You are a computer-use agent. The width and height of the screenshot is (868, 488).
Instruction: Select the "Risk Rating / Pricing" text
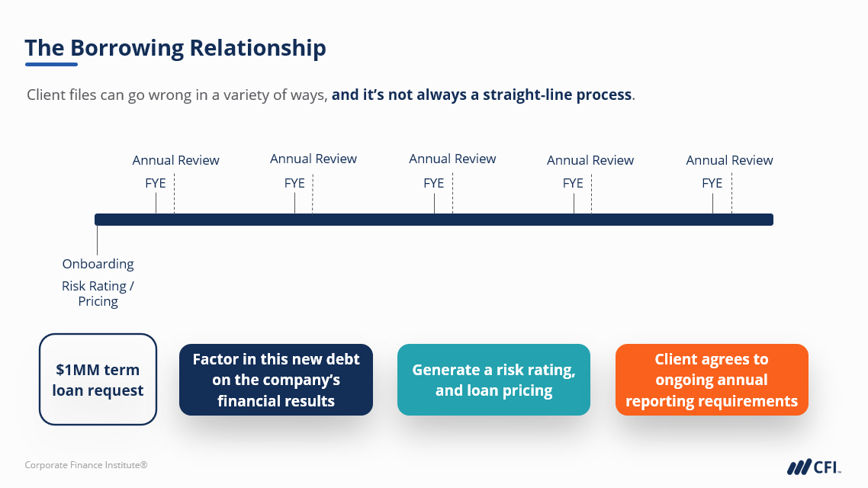(x=98, y=294)
